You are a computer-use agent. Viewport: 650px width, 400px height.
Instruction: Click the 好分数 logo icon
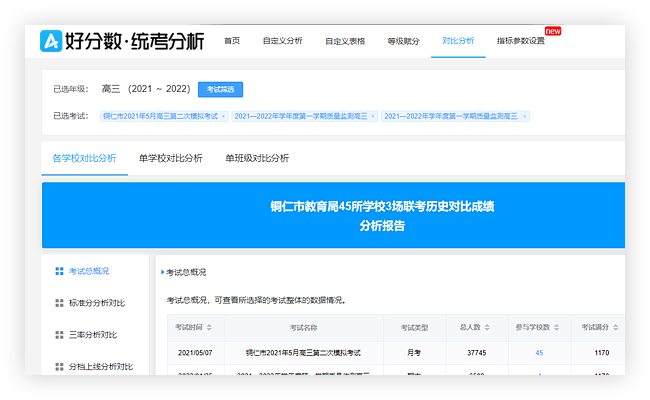pos(51,41)
